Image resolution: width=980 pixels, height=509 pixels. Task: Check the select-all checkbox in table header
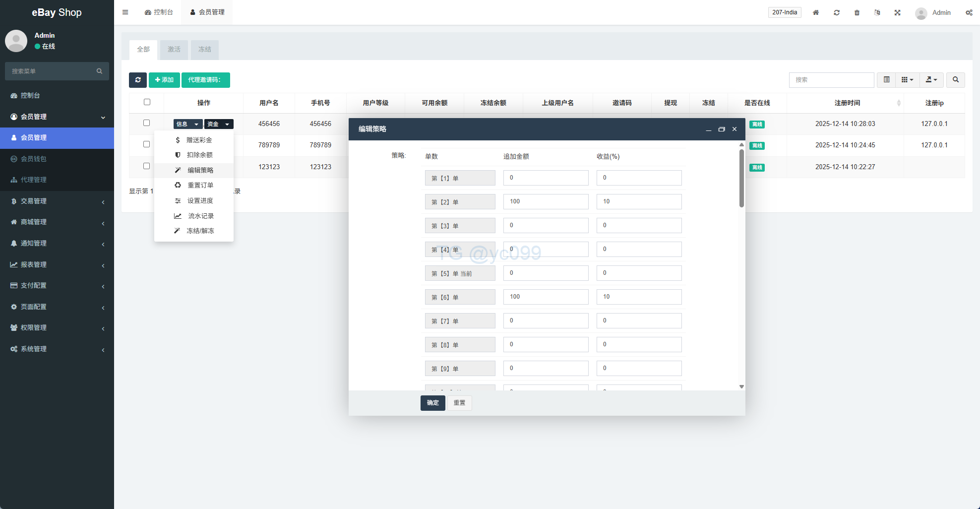(x=147, y=102)
